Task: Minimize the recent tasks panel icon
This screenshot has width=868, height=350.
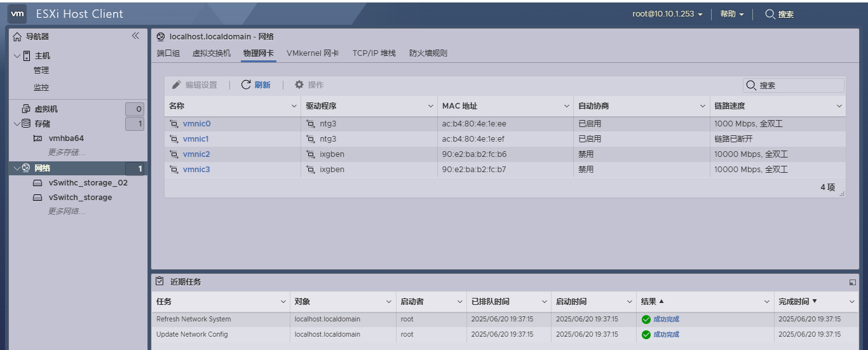Action: pyautogui.click(x=852, y=282)
